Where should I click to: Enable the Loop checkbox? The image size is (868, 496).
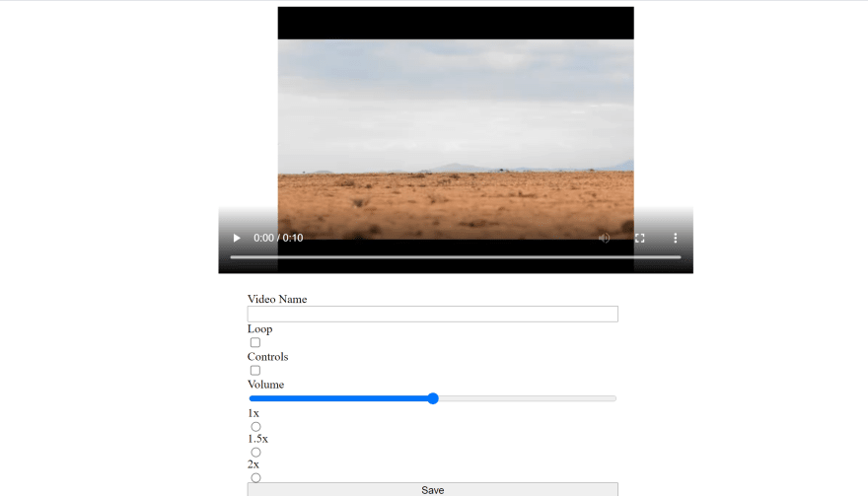point(255,342)
